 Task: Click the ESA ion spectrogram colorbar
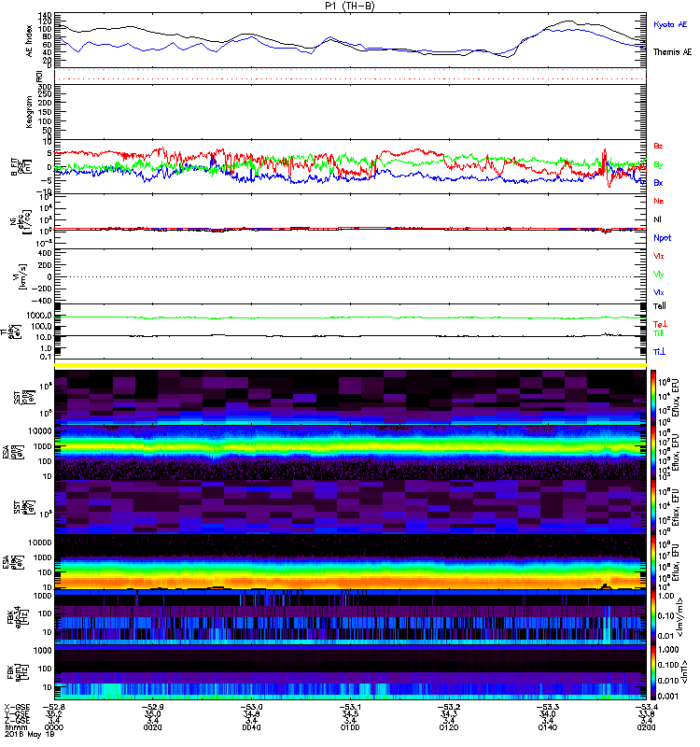coord(653,452)
